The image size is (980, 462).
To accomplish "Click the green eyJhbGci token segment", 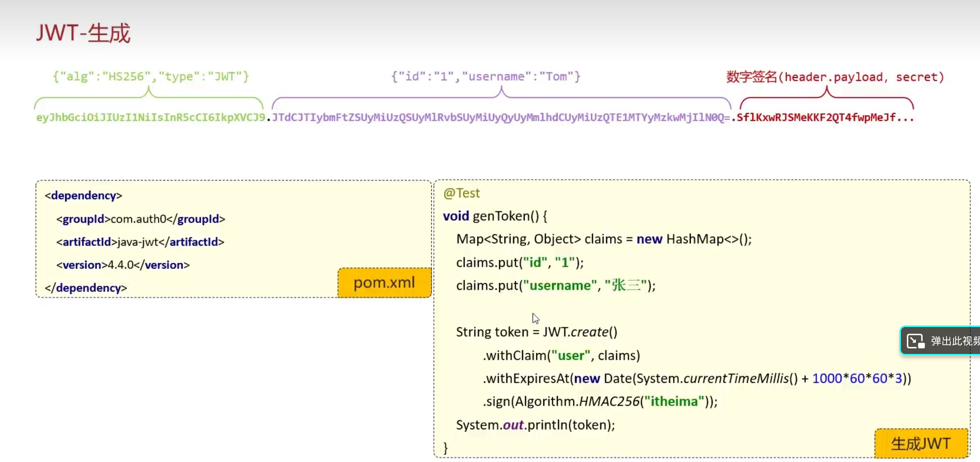I will 150,117.
